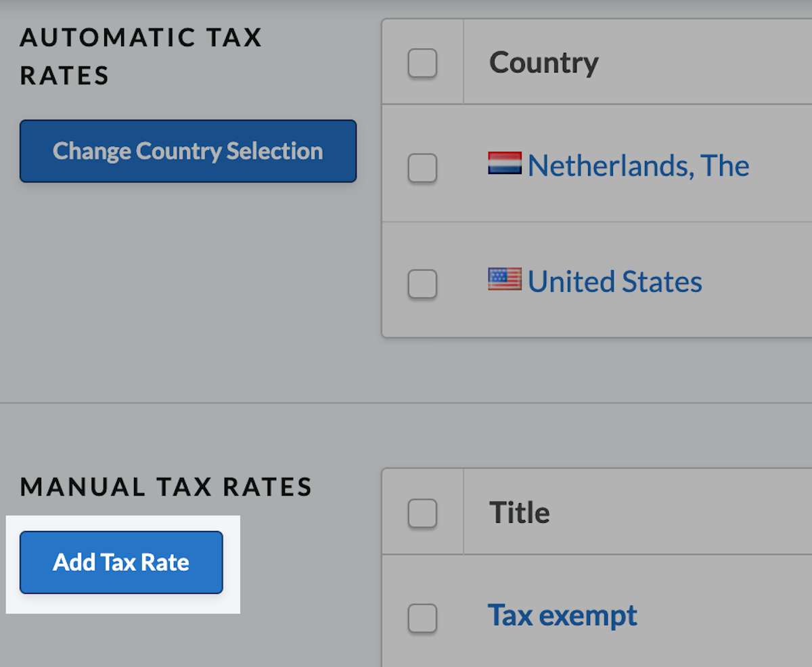This screenshot has height=667, width=812.
Task: Click the Netherlands flag icon
Action: [x=505, y=163]
